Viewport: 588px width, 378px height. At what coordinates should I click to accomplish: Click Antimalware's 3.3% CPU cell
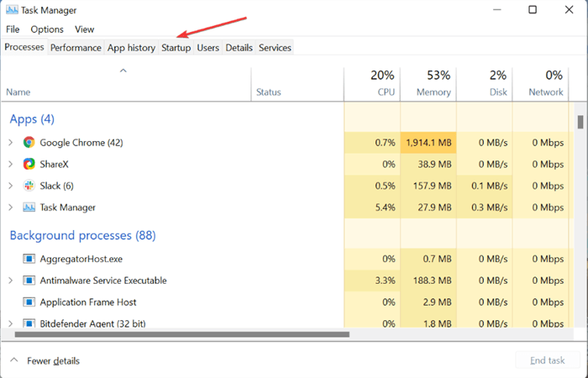(x=372, y=281)
